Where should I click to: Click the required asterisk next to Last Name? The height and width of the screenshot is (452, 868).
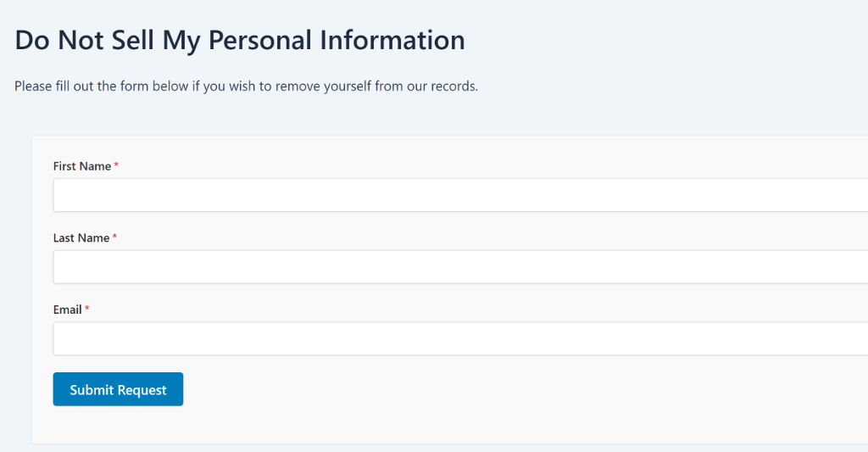(114, 237)
